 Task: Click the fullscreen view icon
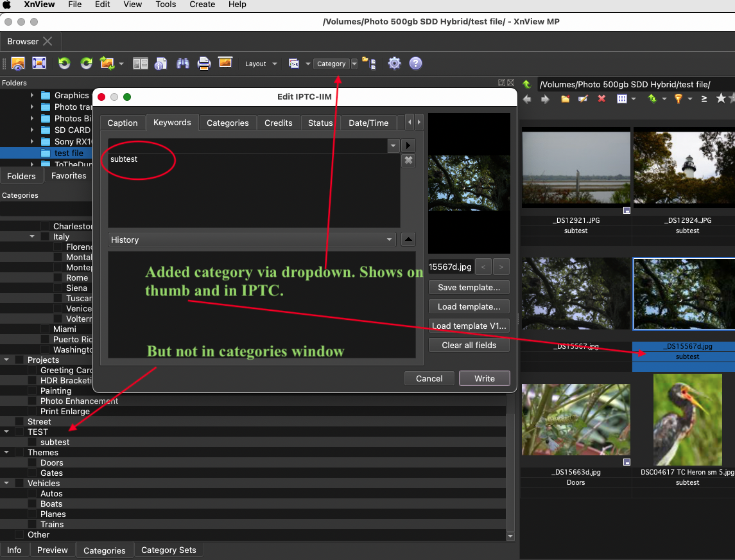39,64
